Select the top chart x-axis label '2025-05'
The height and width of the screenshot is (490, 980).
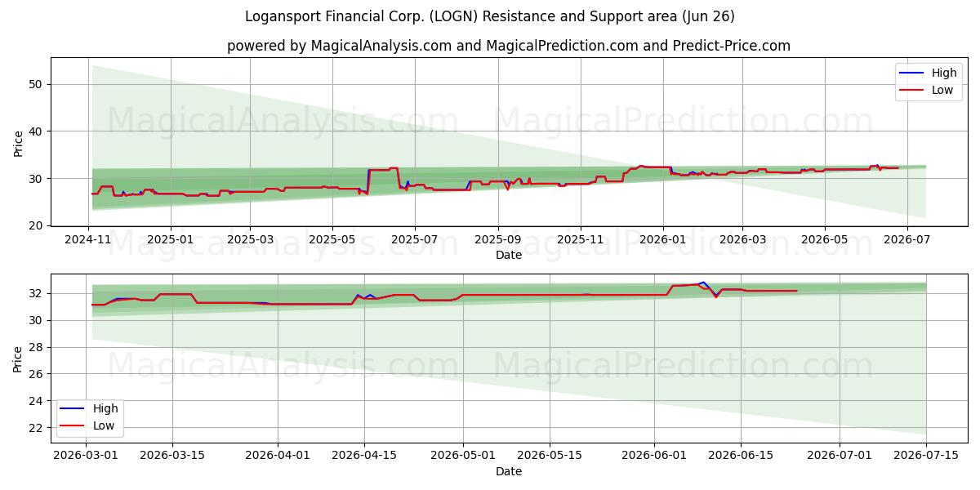click(332, 242)
